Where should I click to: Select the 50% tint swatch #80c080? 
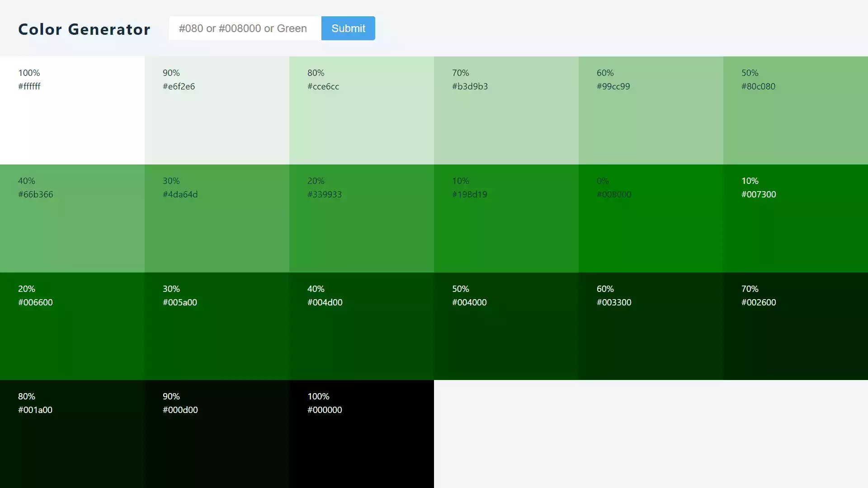796,111
